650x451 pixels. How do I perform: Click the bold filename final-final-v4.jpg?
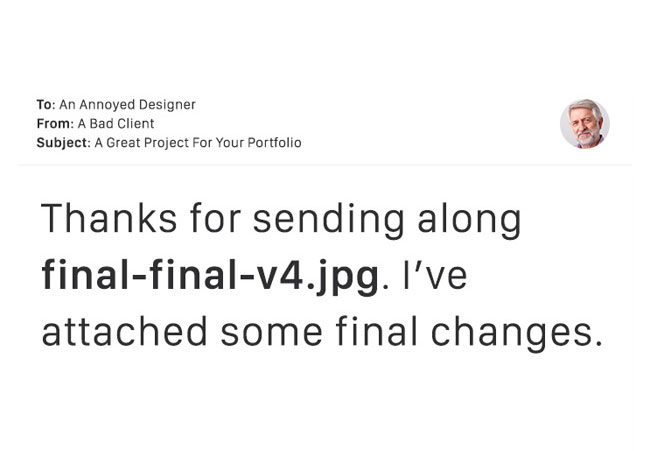pyautogui.click(x=210, y=276)
